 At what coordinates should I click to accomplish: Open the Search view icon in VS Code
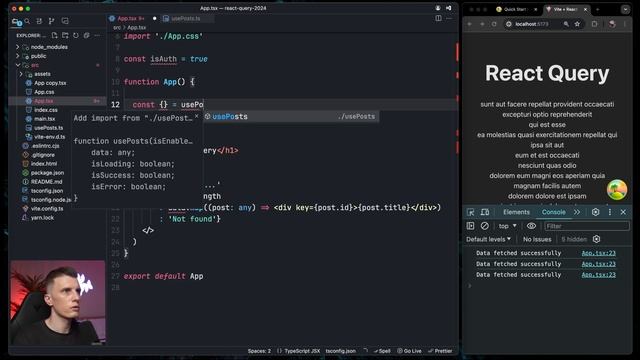tap(27, 21)
